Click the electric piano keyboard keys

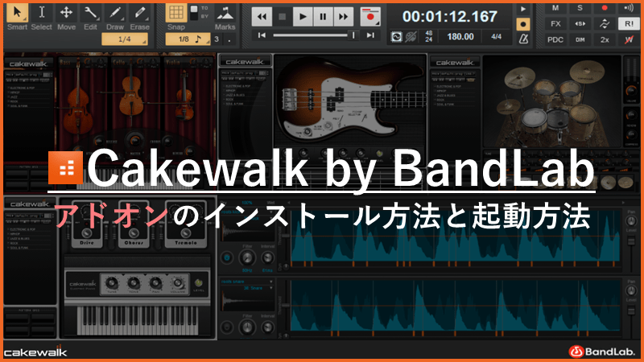pyautogui.click(x=138, y=320)
